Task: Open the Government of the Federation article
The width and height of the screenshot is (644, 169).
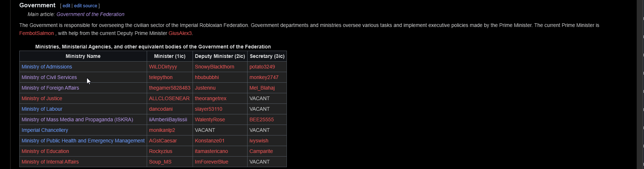Action: 90,14
